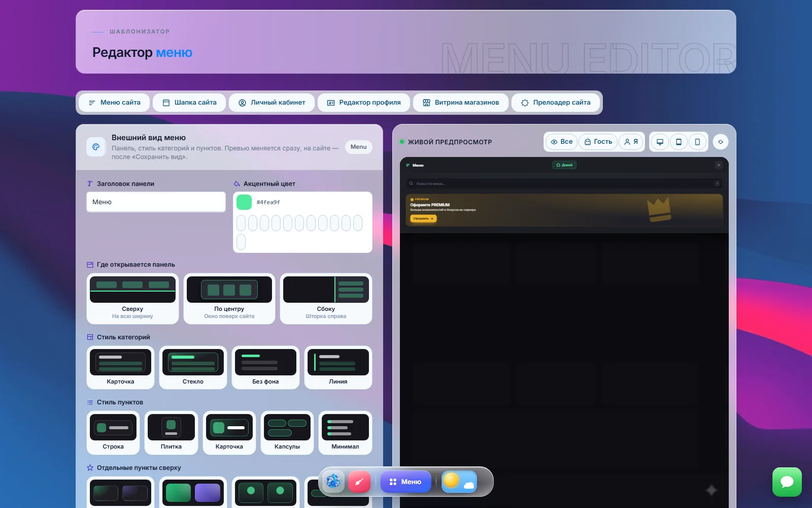
Task: Open the weather sun-and-cloud dock icon
Action: point(459,482)
